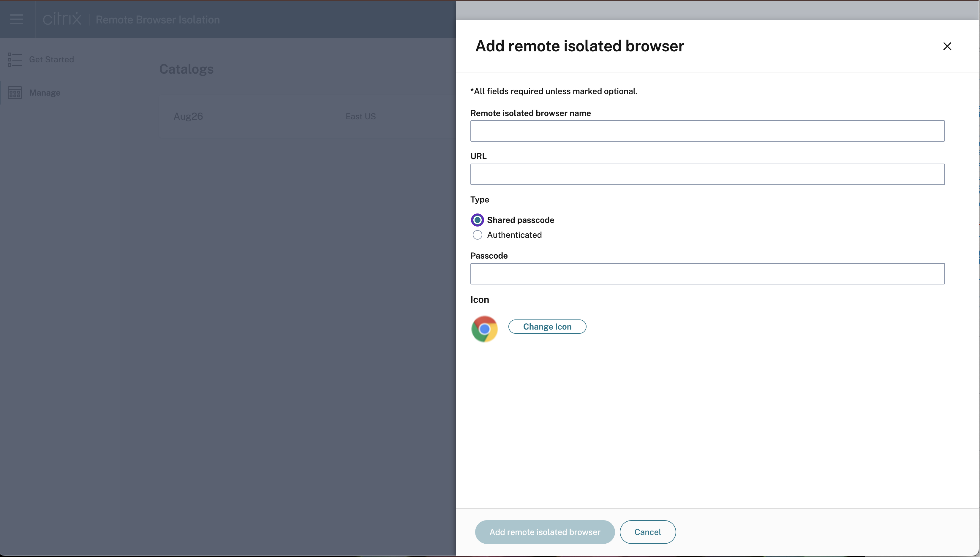This screenshot has width=980, height=557.
Task: Click the Get Started list icon
Action: [x=15, y=60]
